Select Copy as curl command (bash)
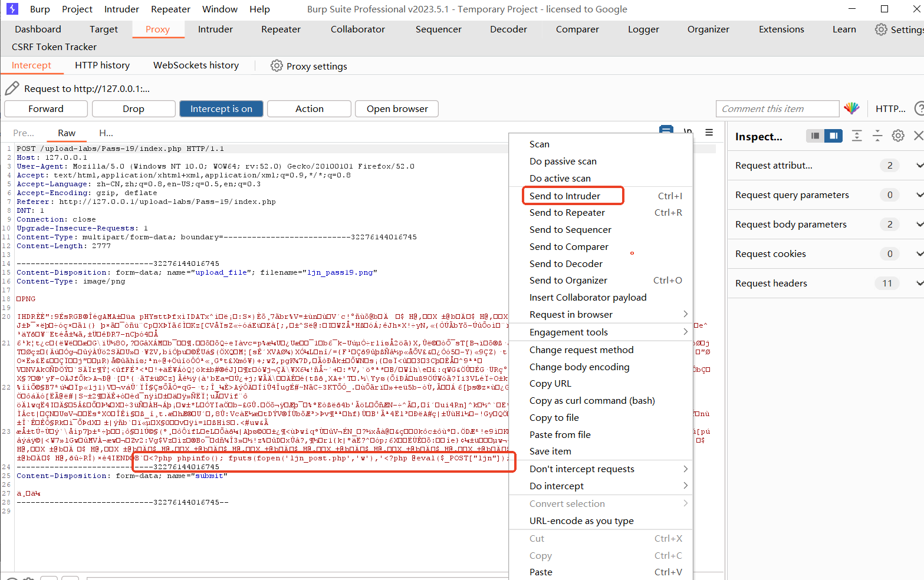The width and height of the screenshot is (924, 580). (x=600, y=400)
